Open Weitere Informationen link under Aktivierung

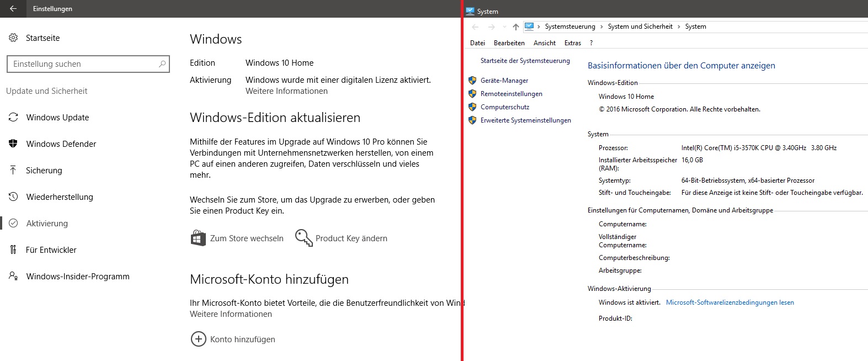[x=286, y=91]
